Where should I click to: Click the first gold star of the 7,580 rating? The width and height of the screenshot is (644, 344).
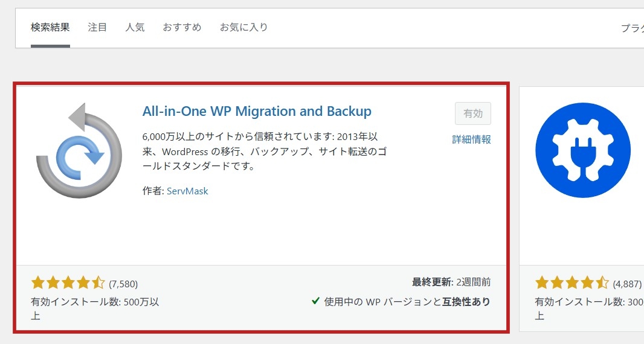pyautogui.click(x=38, y=282)
